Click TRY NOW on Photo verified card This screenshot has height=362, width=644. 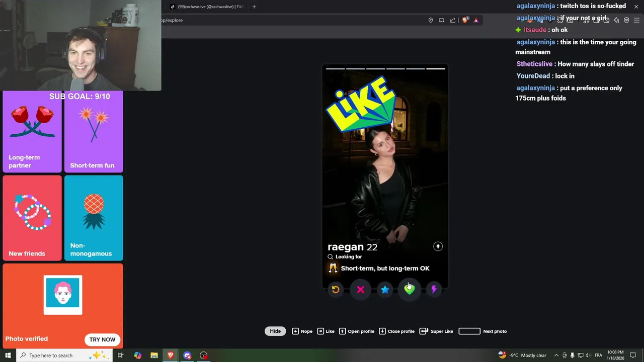click(102, 339)
